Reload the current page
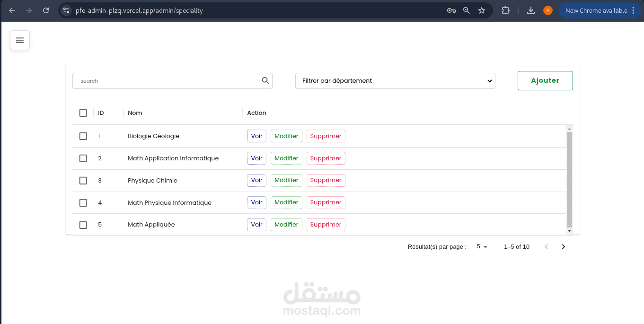This screenshot has height=324, width=644. click(46, 10)
